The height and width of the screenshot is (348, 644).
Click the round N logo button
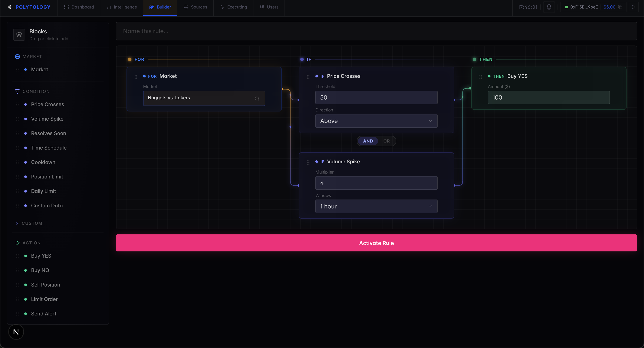pyautogui.click(x=16, y=332)
